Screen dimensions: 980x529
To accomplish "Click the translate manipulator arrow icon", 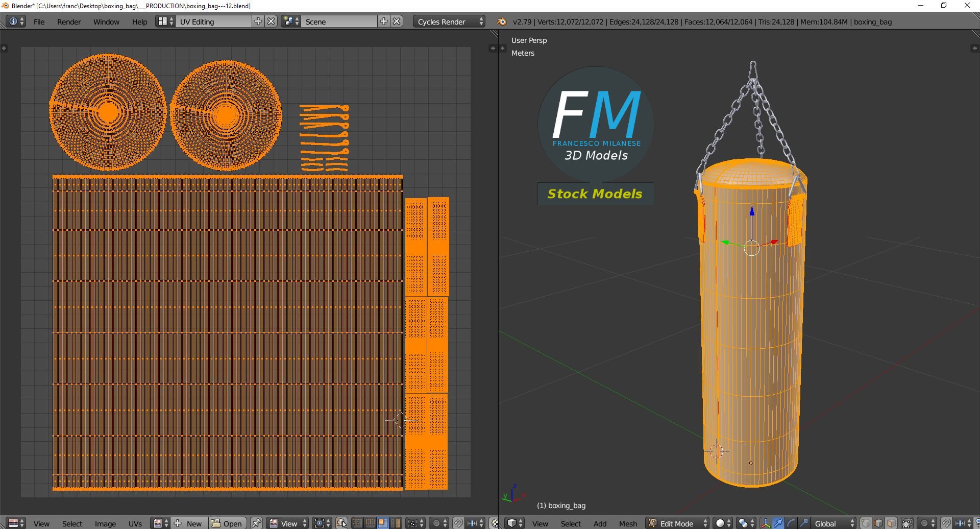I will (x=778, y=523).
